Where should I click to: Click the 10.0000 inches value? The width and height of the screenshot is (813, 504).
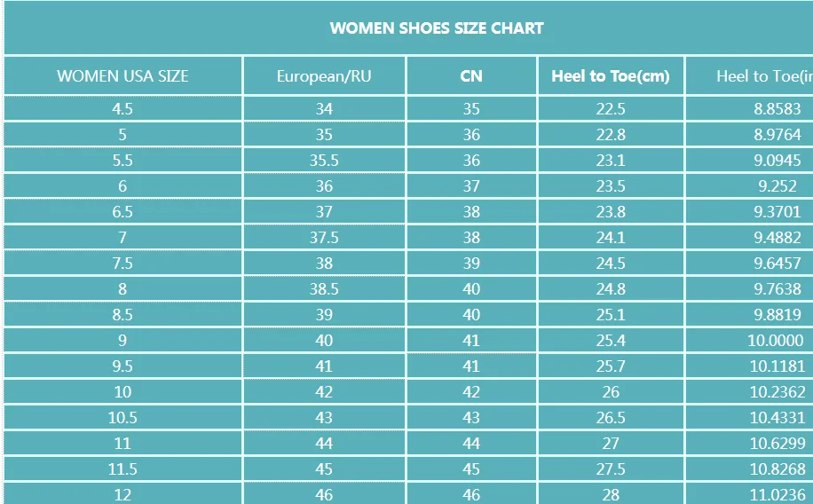pos(776,341)
